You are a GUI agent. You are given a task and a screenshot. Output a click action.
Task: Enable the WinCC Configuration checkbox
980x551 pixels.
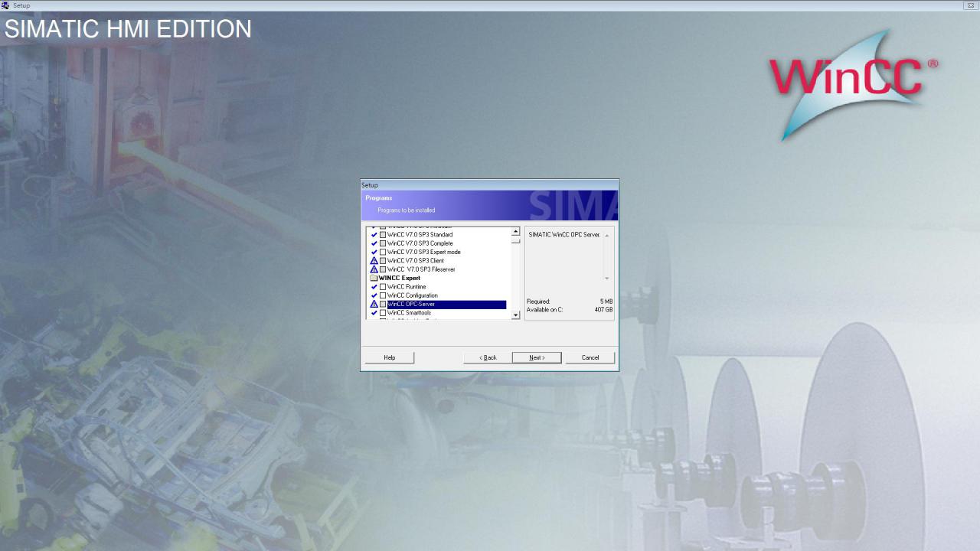[x=383, y=295]
